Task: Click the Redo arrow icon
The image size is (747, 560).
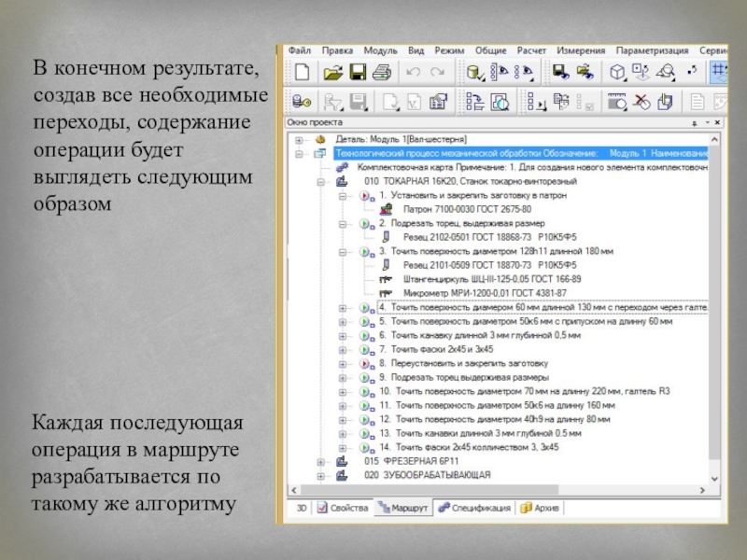Action: 439,73
